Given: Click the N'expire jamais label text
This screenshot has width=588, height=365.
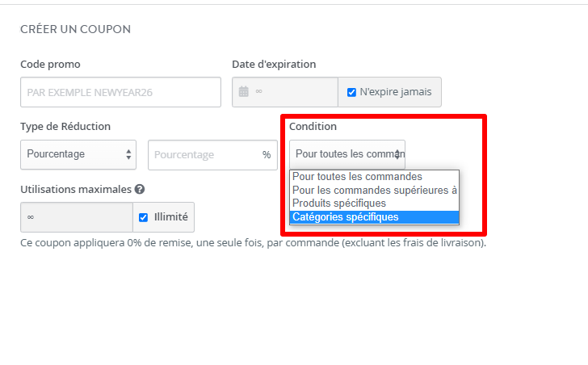Looking at the screenshot, I should 396,92.
